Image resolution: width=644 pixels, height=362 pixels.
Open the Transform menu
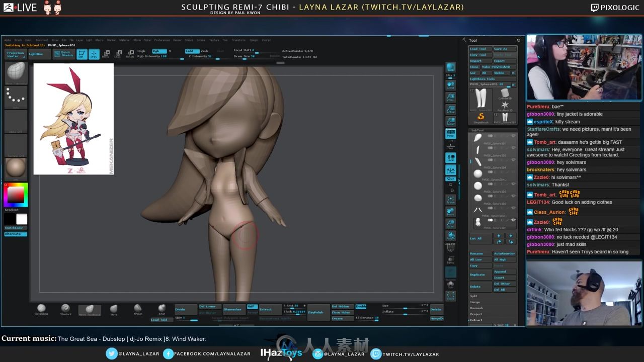click(238, 40)
